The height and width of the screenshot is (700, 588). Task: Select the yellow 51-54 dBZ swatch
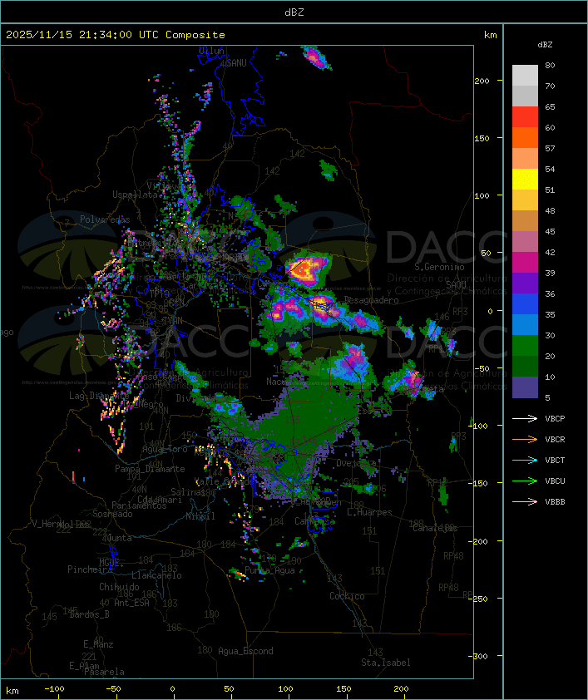coord(525,179)
